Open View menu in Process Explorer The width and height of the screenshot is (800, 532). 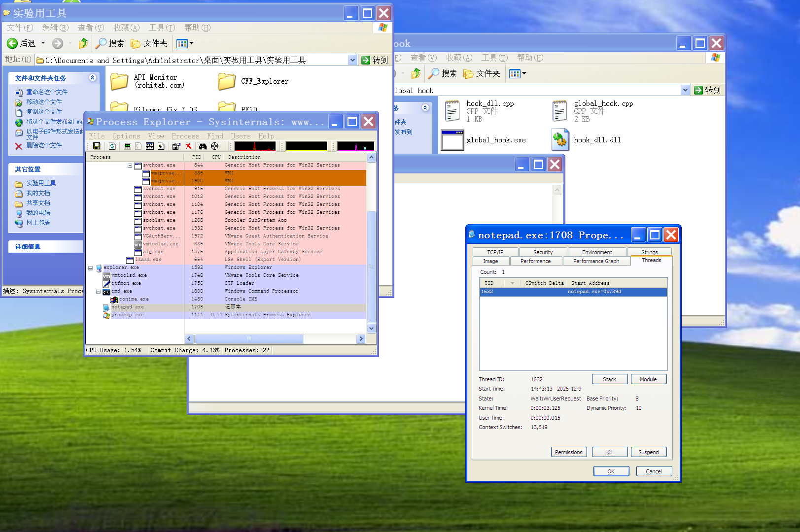tap(156, 136)
